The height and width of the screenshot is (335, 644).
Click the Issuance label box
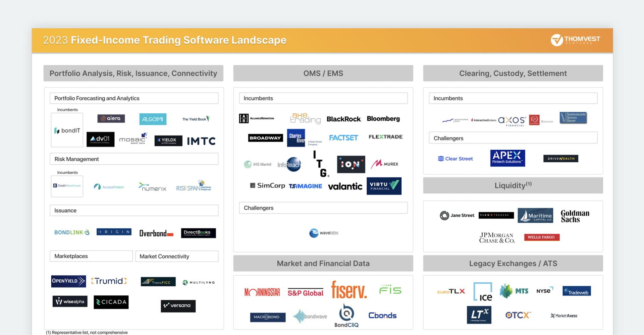pyautogui.click(x=134, y=211)
